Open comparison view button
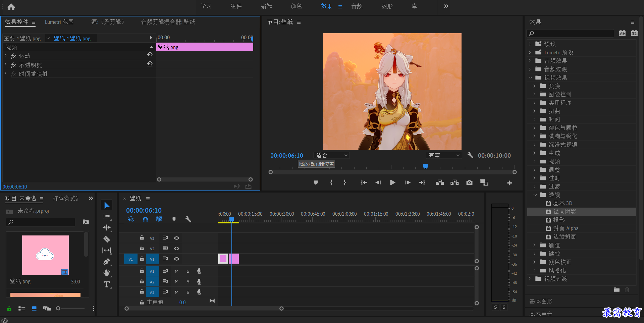 484,182
